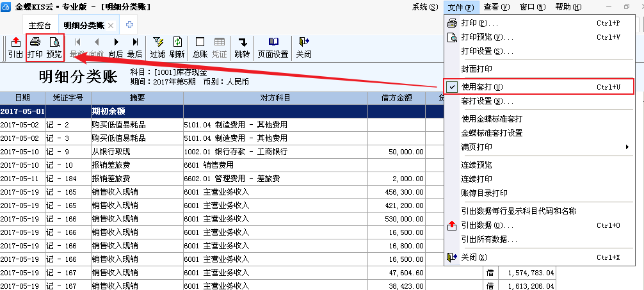The image size is (644, 290).
Task: Open the 过滤 filter tool
Action: click(157, 47)
